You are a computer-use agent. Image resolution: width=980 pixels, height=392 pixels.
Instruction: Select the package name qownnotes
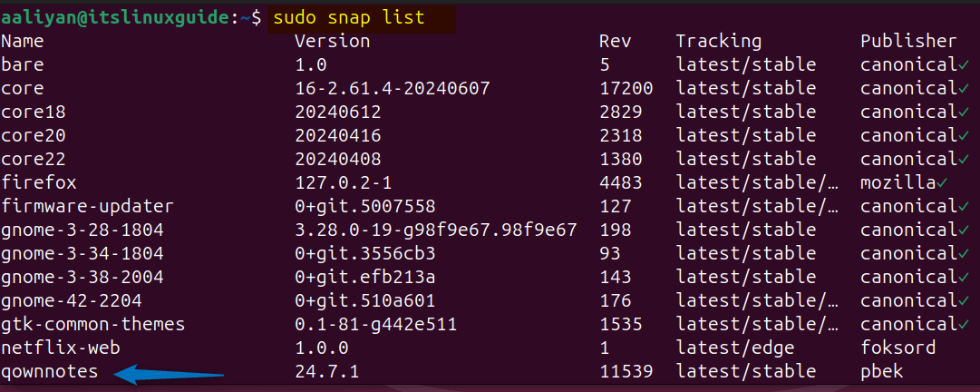pyautogui.click(x=49, y=372)
